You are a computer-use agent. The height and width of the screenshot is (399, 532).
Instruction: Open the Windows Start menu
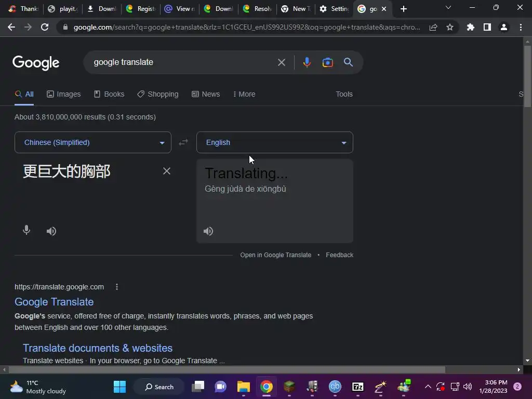pos(119,387)
